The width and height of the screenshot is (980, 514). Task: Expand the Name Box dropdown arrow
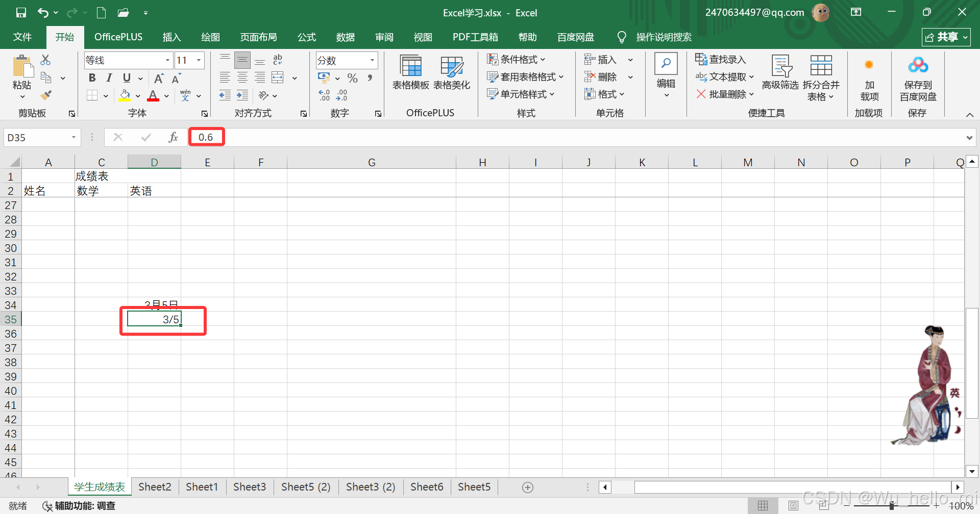73,137
